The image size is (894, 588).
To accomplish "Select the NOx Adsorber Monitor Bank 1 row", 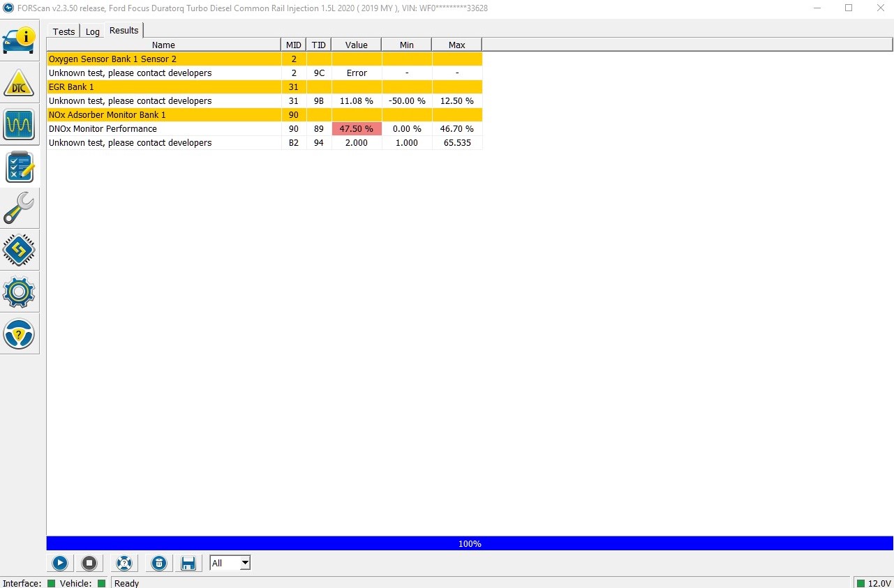I will click(x=163, y=115).
